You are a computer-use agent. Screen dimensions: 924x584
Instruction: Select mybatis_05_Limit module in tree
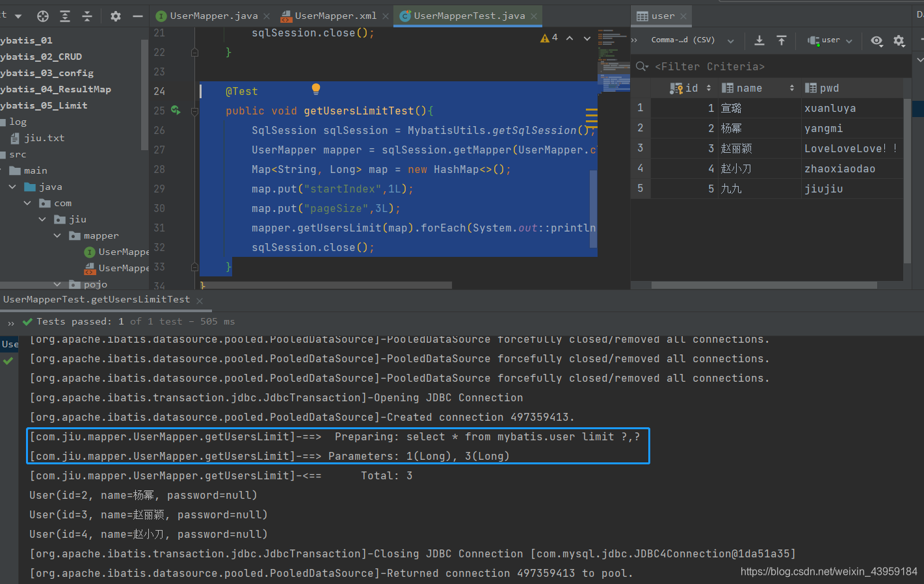point(44,105)
